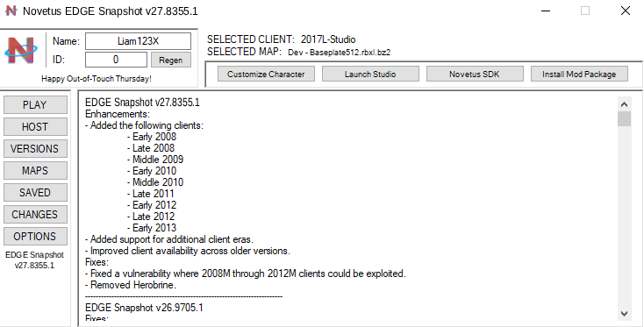Screen dimensions: 644x327
Task: Focus the Name field containing Liam123X
Action: click(138, 41)
